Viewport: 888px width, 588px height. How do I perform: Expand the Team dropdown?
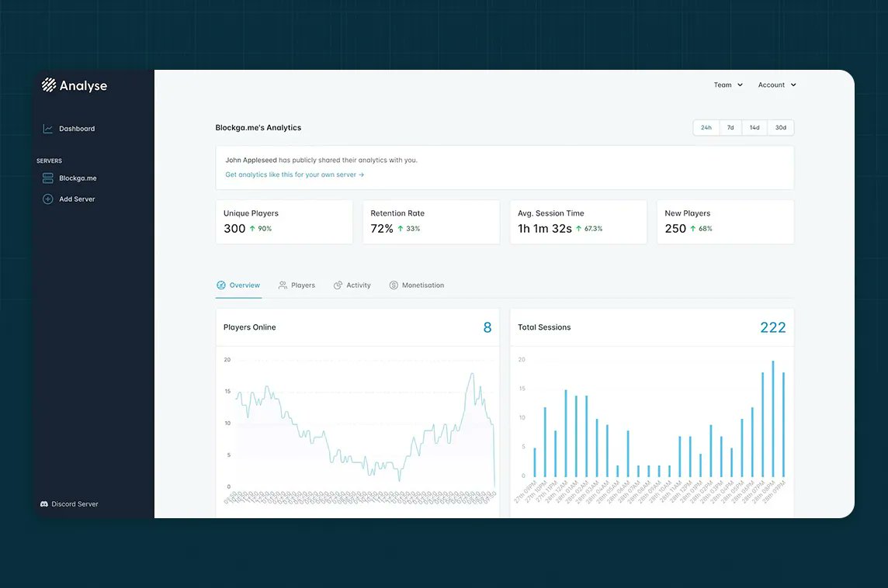728,85
